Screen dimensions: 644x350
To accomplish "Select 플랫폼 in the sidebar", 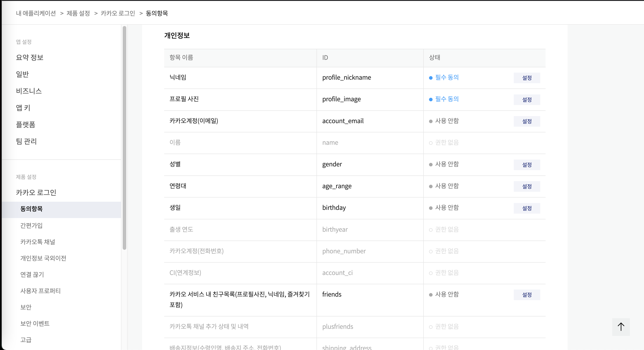I will tap(26, 124).
